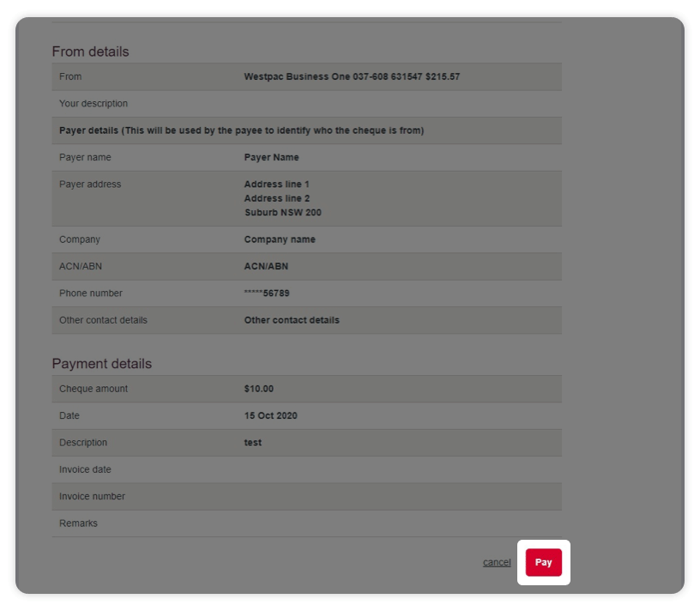Select the masked phone number *****56789
The image size is (700, 611).
click(x=267, y=293)
